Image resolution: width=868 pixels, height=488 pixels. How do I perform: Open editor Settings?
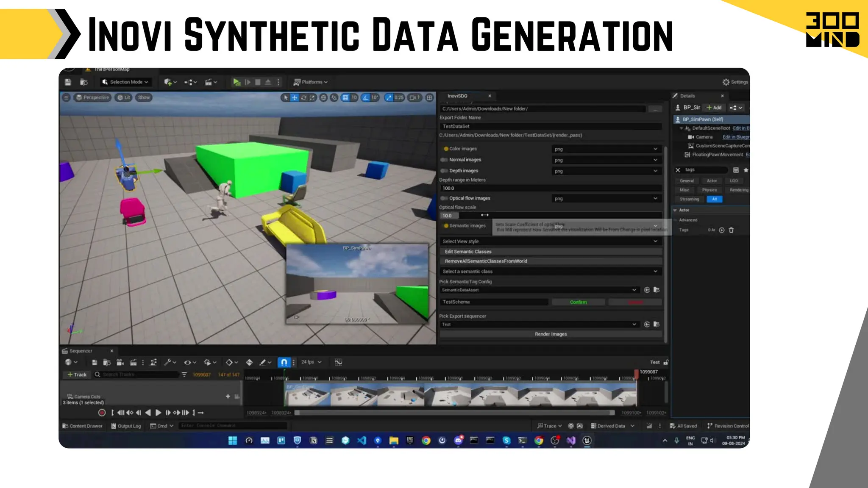(735, 82)
